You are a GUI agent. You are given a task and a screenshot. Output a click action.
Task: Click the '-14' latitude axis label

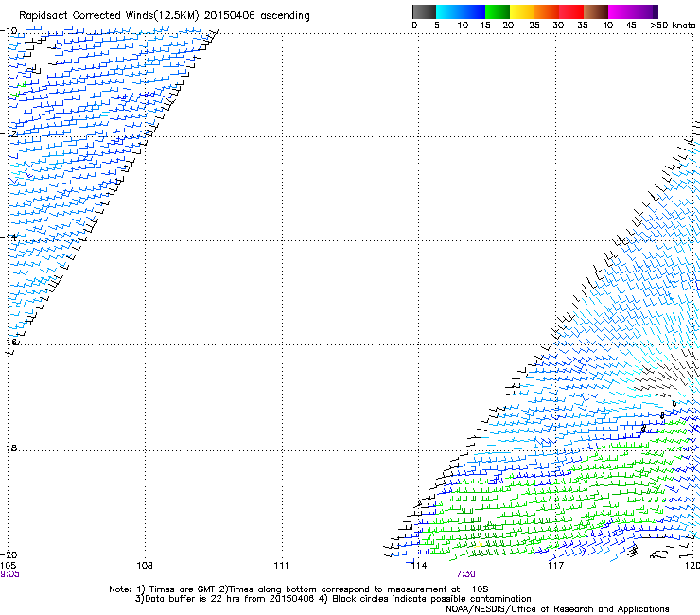[9, 237]
